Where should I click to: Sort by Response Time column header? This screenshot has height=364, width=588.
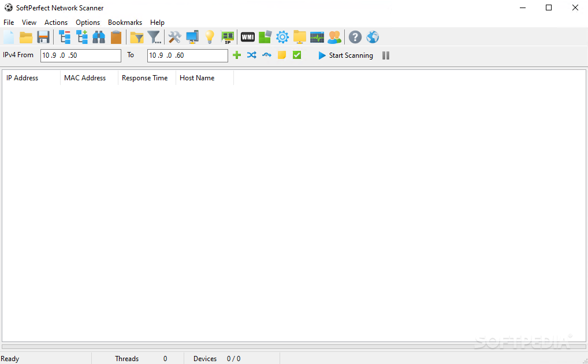[x=147, y=78]
